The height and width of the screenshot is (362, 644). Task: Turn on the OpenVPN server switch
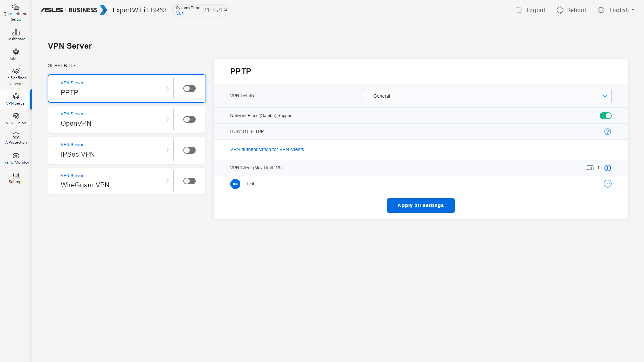(x=189, y=119)
